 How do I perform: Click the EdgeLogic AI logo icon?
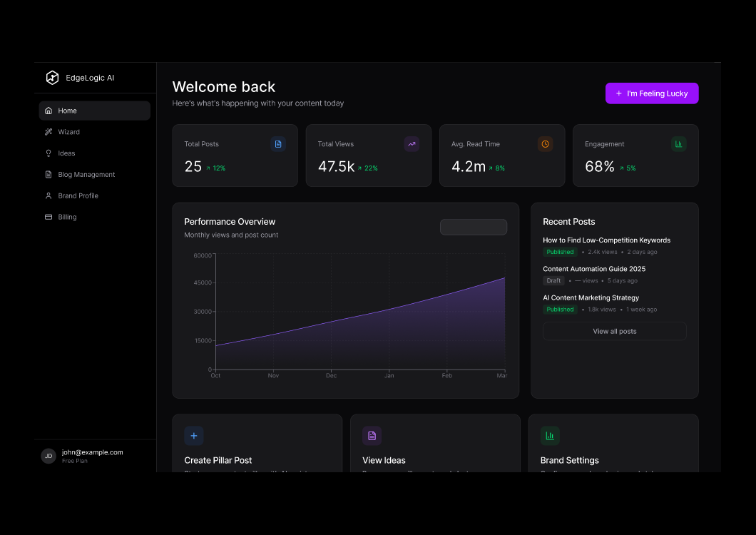pyautogui.click(x=52, y=78)
